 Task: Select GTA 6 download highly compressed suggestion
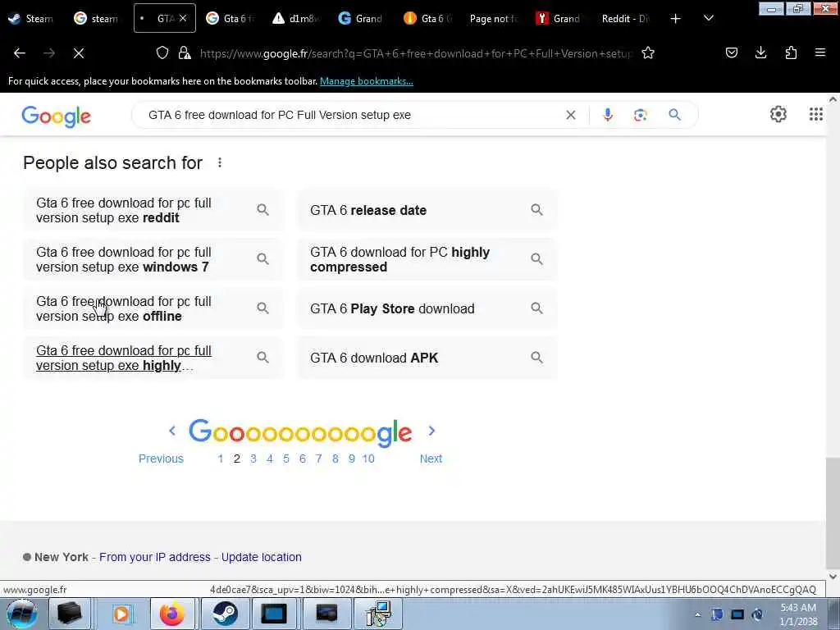(427, 259)
